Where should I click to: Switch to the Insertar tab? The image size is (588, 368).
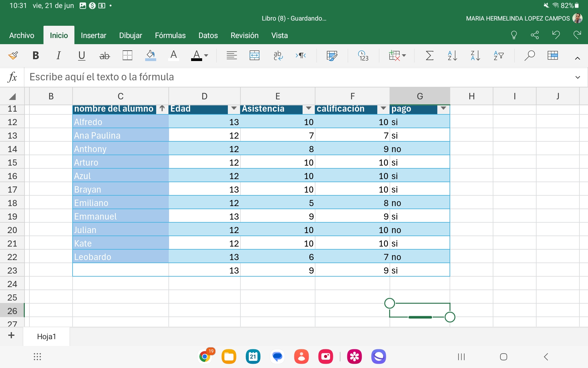coord(93,36)
